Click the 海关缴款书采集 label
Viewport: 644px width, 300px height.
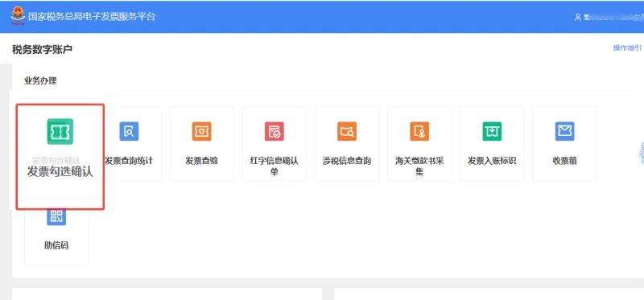[x=419, y=166]
